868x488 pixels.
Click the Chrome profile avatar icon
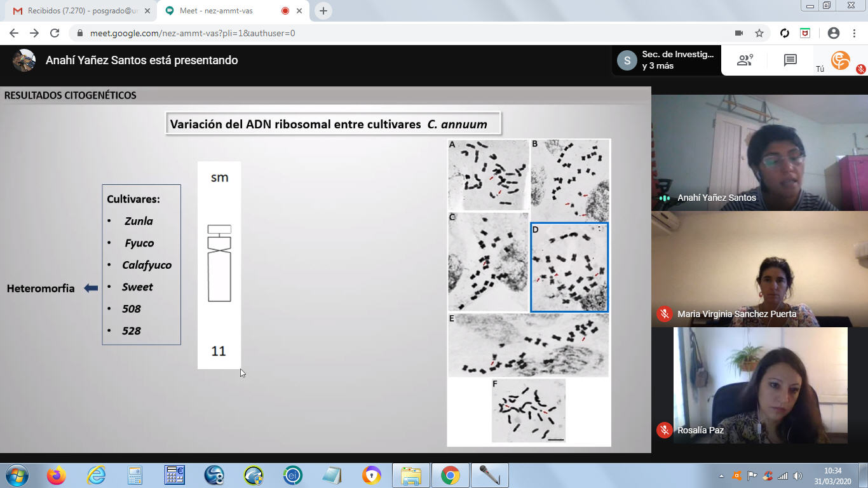[x=833, y=33]
